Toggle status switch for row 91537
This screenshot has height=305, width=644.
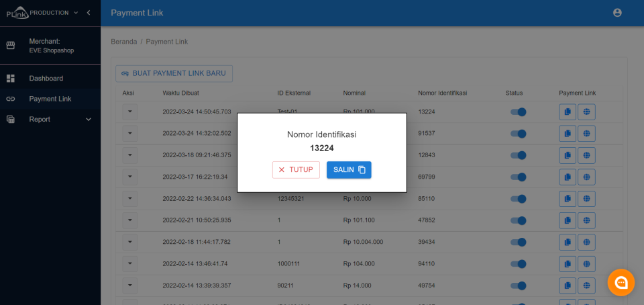coord(519,134)
